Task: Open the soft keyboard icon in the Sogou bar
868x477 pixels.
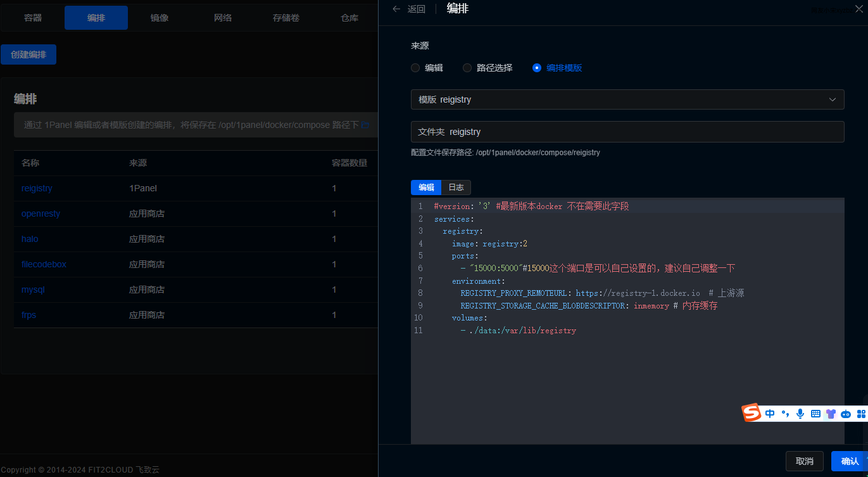Action: coord(815,414)
